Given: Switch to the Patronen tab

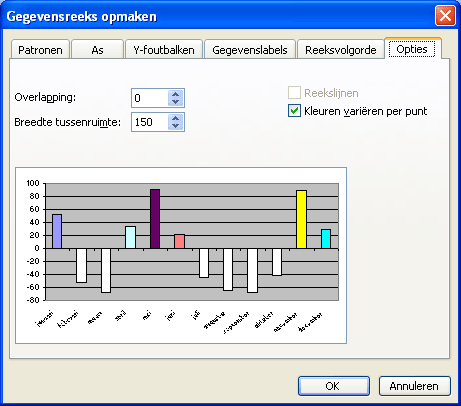Looking at the screenshot, I should [40, 50].
